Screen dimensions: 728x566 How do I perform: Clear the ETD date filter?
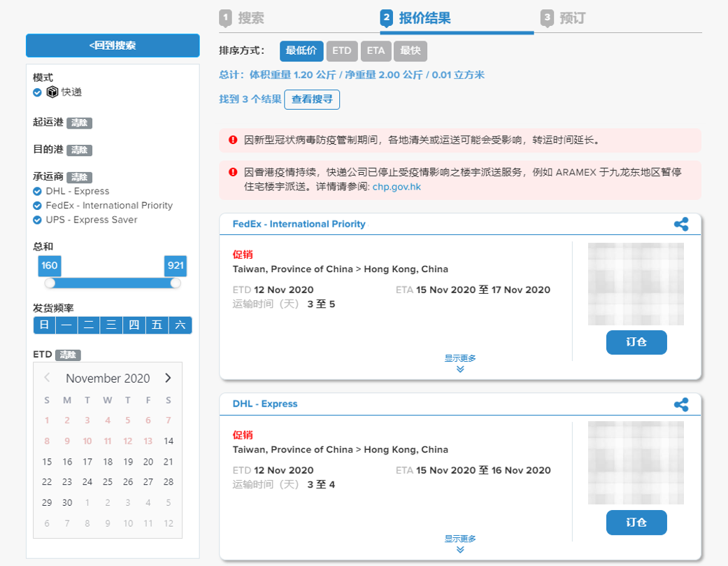coord(69,355)
